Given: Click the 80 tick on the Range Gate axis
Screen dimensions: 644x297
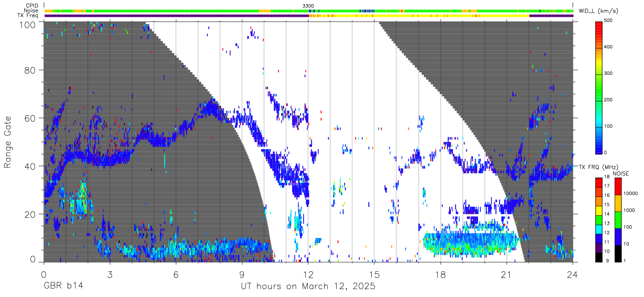Looking at the screenshot, I should tap(31, 70).
